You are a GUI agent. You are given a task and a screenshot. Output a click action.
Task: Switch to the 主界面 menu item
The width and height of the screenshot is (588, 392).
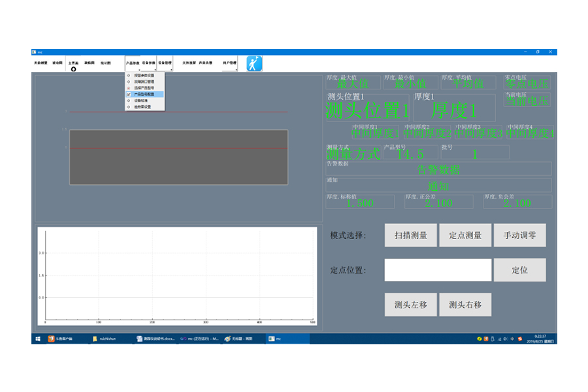point(73,61)
